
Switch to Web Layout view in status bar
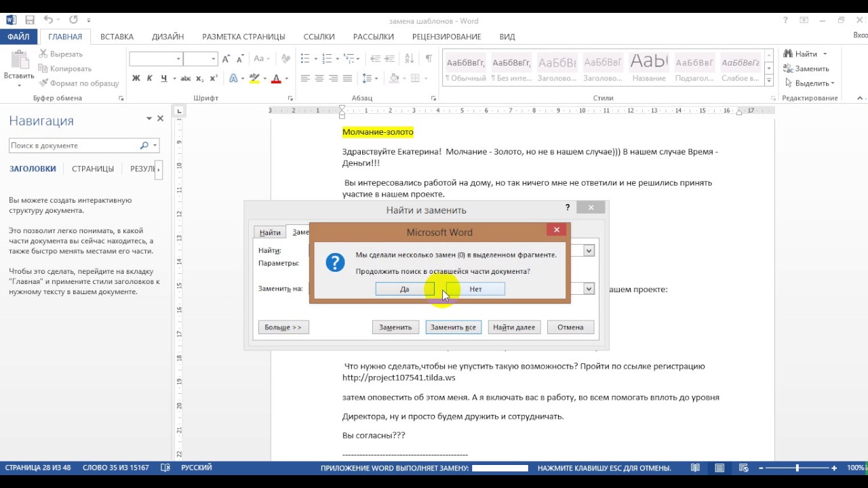pyautogui.click(x=744, y=468)
